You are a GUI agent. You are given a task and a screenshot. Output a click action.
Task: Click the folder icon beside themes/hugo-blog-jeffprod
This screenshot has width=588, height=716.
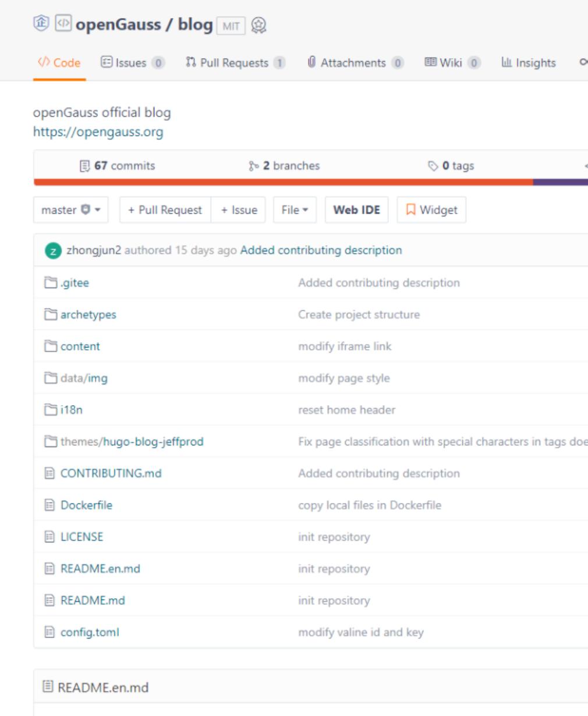point(50,442)
